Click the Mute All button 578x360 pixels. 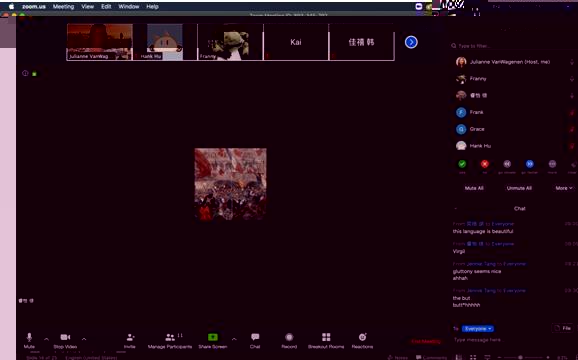pyautogui.click(x=474, y=188)
